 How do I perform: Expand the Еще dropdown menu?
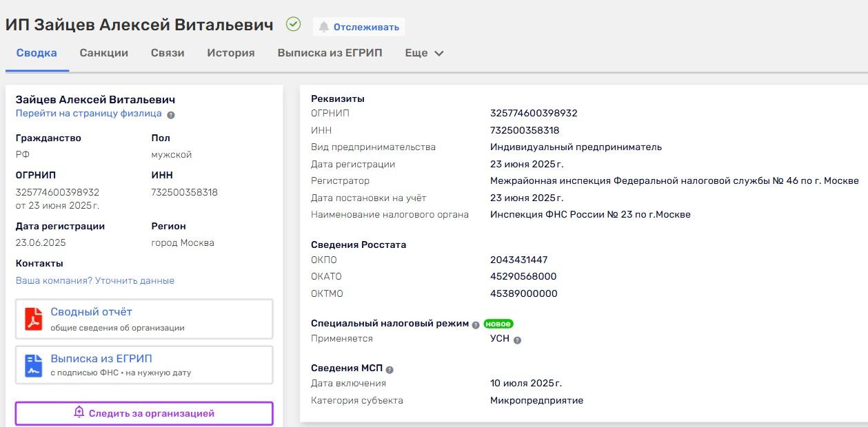click(x=423, y=52)
